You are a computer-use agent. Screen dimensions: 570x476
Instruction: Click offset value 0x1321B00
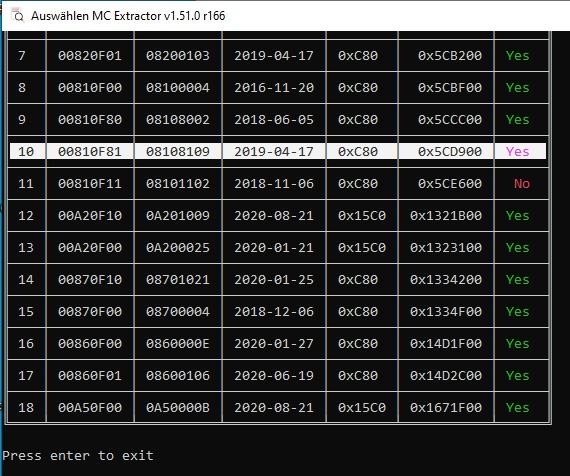446,216
